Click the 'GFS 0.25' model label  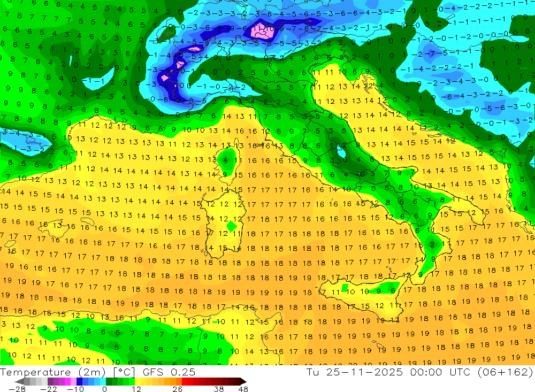click(x=169, y=372)
